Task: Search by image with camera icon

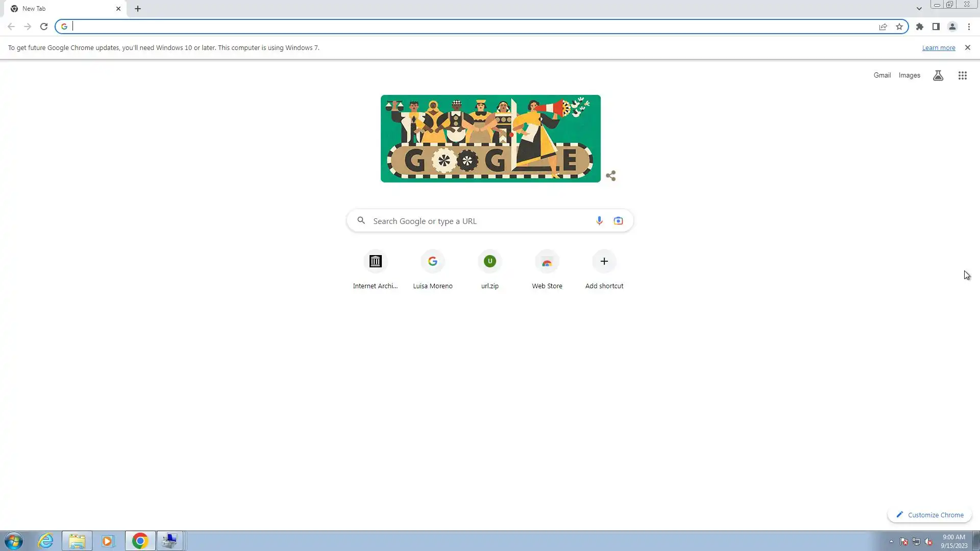Action: 618,221
